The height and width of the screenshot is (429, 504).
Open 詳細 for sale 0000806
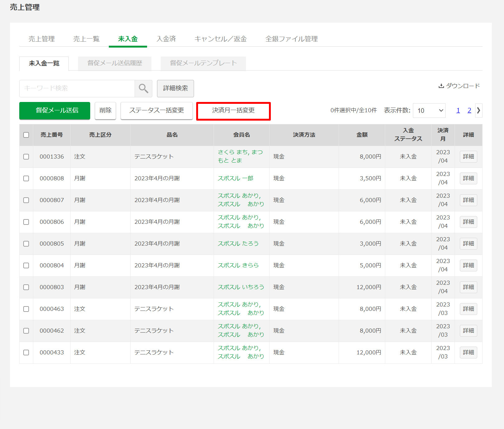469,222
